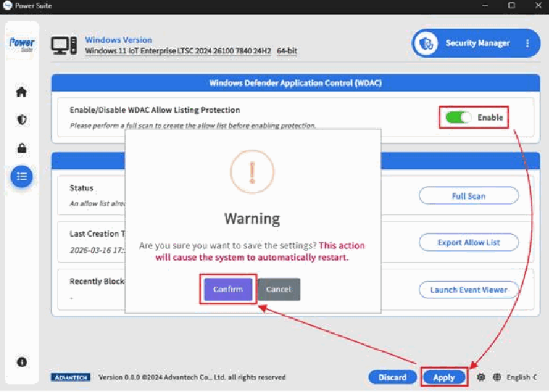Open the Security Manager three-dot menu

(x=528, y=44)
